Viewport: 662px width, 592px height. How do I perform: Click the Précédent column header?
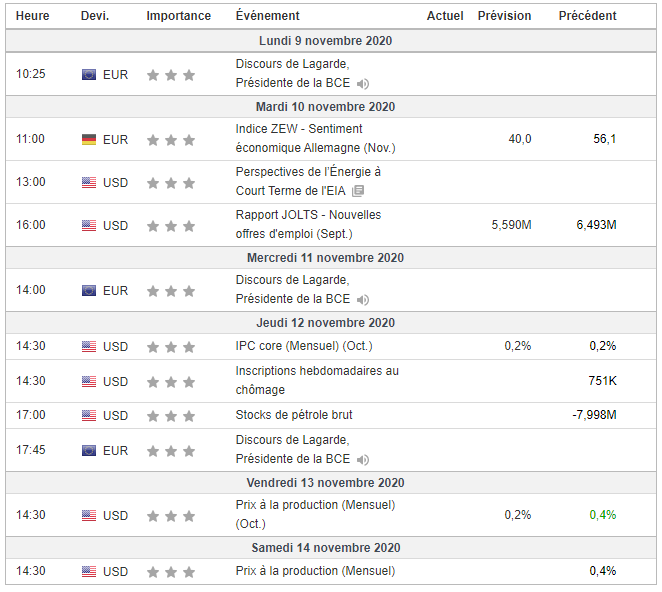tap(588, 16)
